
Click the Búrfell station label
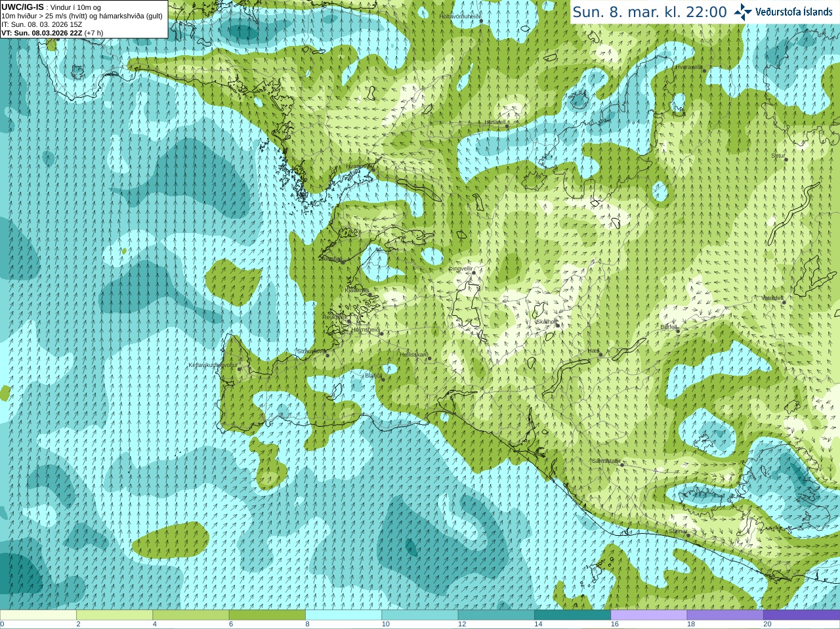click(669, 327)
